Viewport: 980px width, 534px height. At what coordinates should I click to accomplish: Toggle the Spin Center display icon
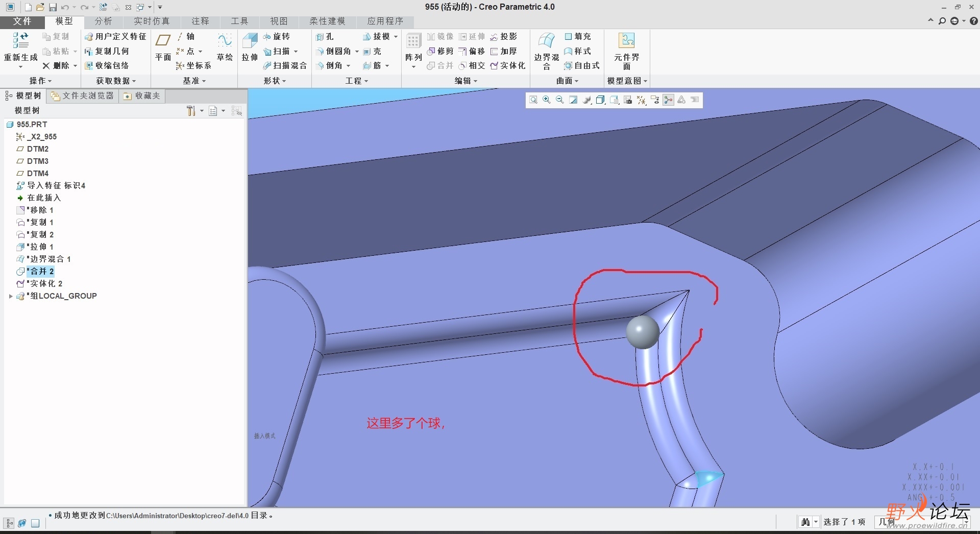pos(668,100)
